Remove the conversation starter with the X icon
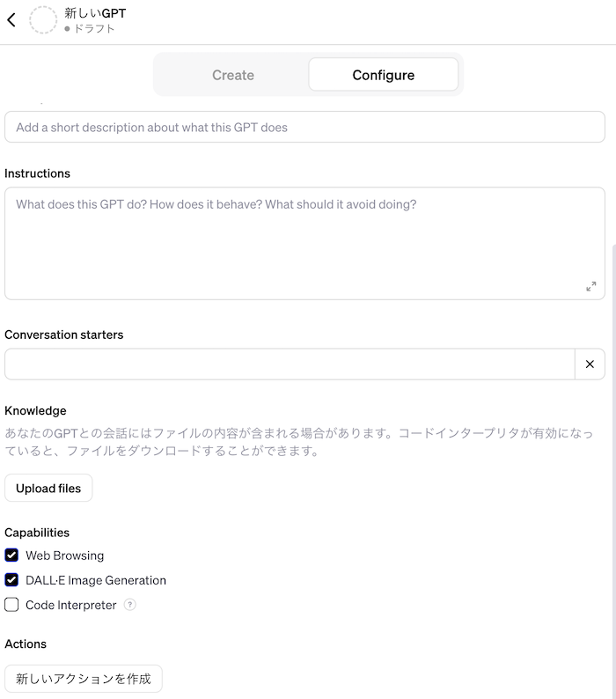The width and height of the screenshot is (616, 699). tap(590, 364)
